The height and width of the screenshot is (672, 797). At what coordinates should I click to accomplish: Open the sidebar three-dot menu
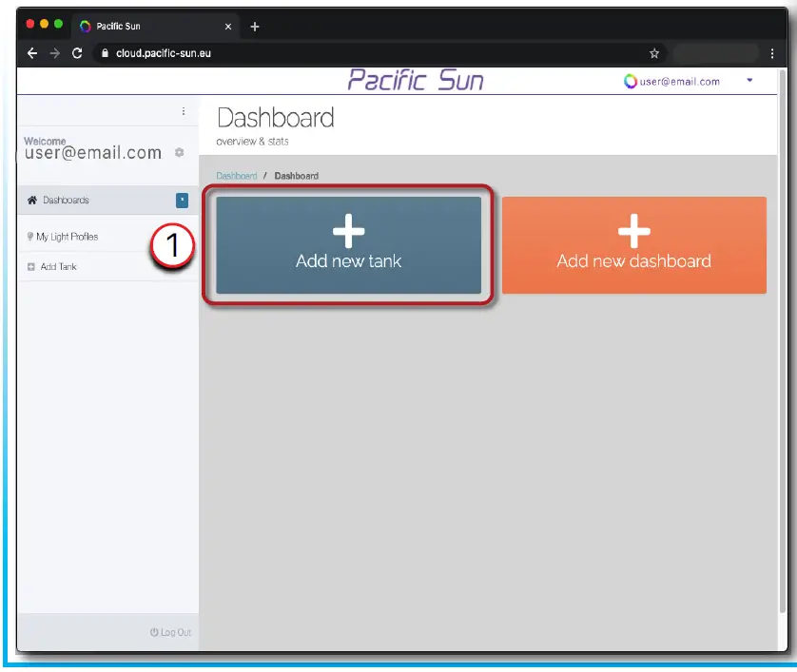(184, 111)
